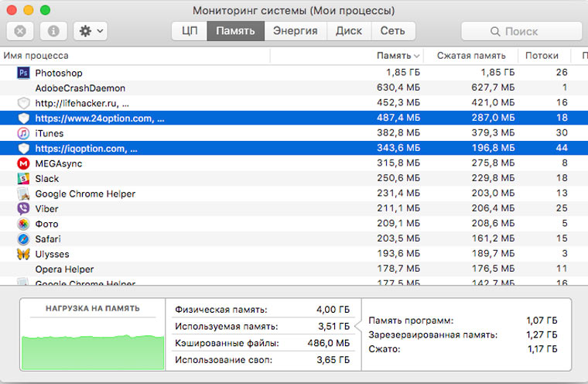Select the Viber process name
Viewport: 588px width, 384px height.
pyautogui.click(x=46, y=209)
